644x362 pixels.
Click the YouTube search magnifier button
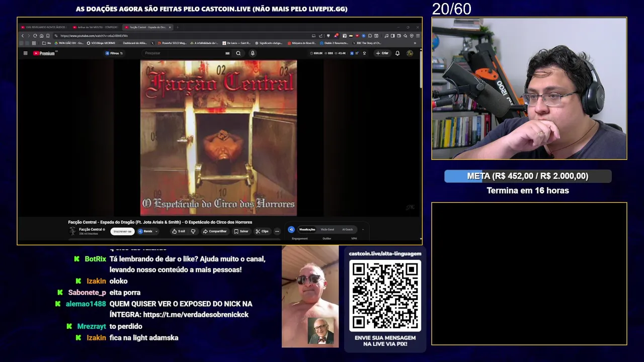[x=238, y=53]
